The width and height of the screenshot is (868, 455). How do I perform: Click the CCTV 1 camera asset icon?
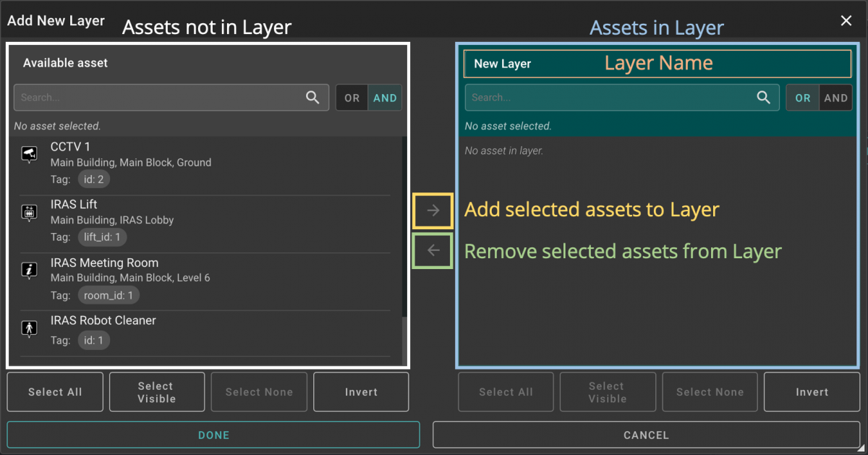[30, 154]
